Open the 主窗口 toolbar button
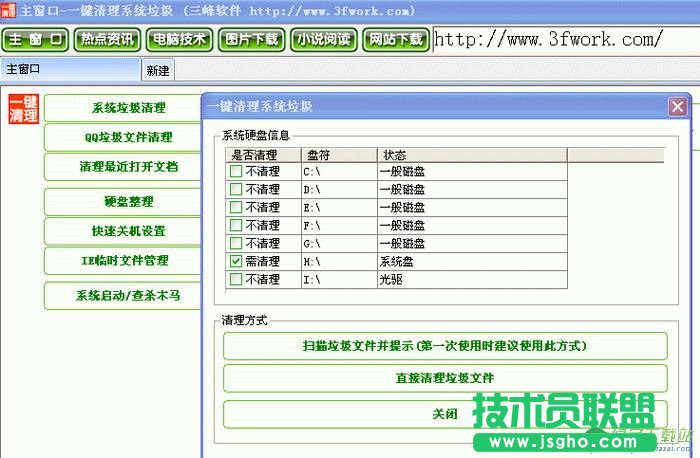This screenshot has width=700, height=458. (36, 40)
